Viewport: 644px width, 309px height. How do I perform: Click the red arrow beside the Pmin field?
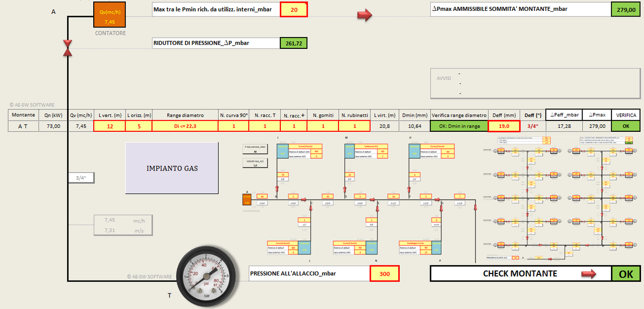(364, 15)
